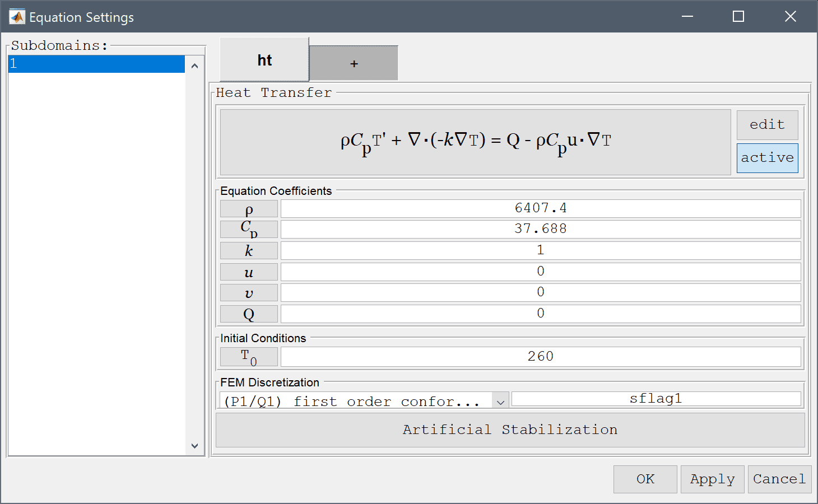Maximize the Equation Settings window
The height and width of the screenshot is (504, 818).
[738, 17]
